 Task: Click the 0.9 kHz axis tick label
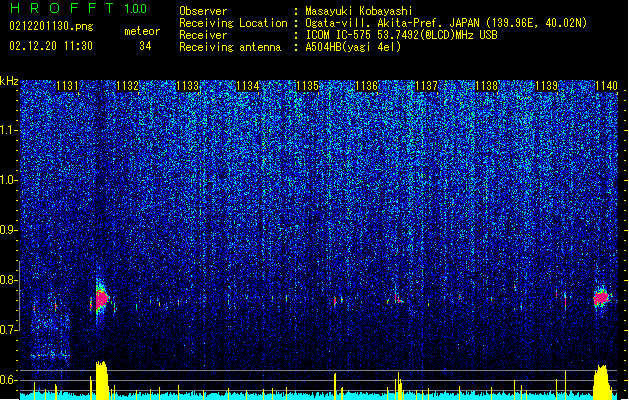tap(9, 230)
